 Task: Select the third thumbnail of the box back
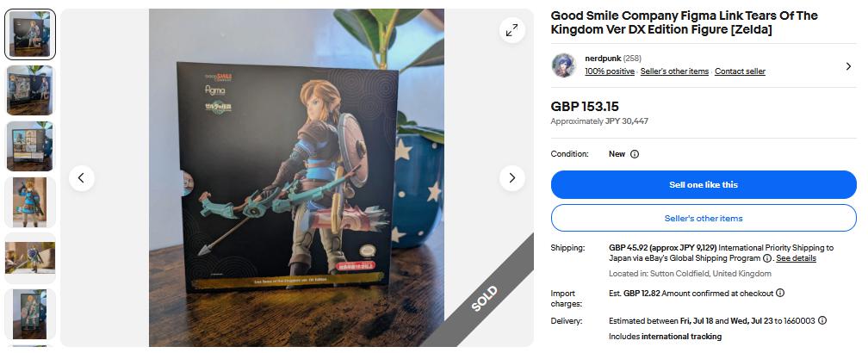click(30, 146)
